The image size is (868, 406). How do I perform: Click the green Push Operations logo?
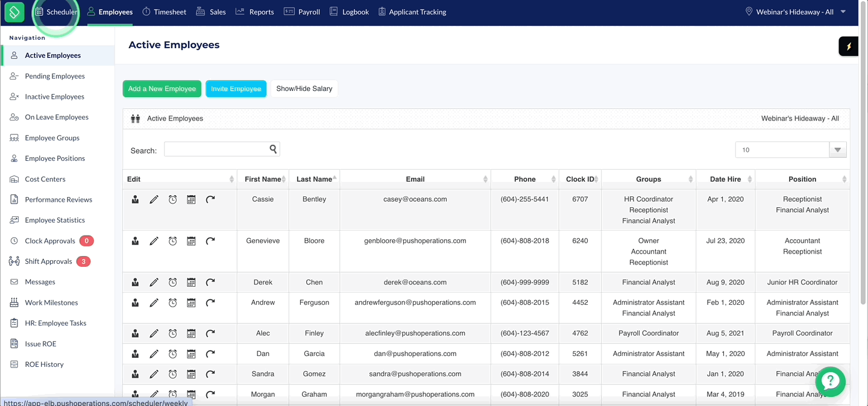click(14, 12)
